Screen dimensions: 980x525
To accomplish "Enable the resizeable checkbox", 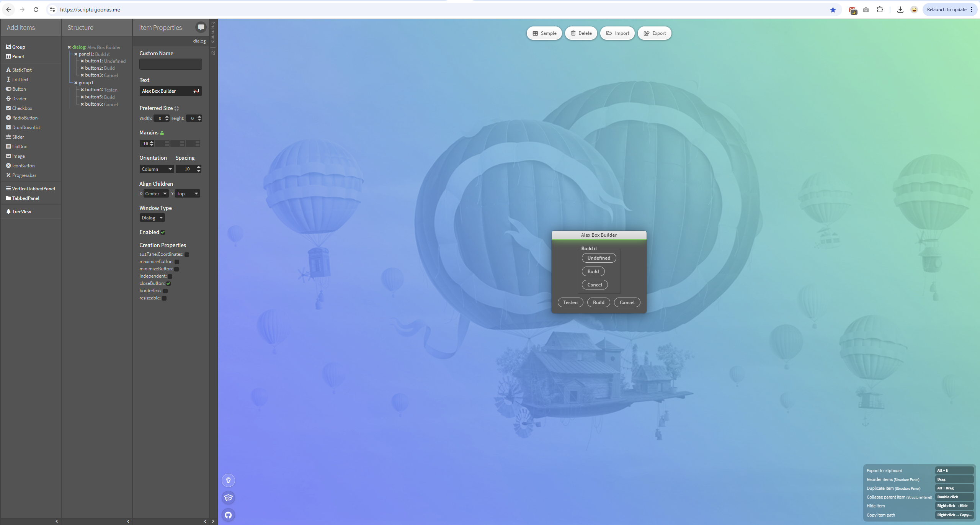I will tap(164, 298).
